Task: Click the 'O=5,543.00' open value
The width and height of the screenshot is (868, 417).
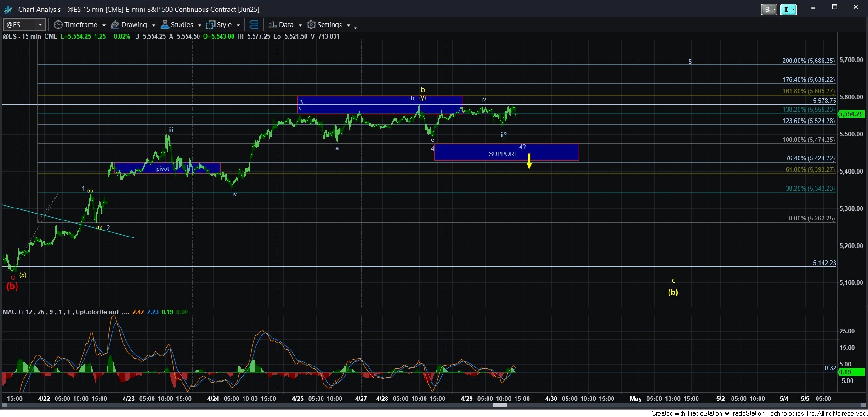Action: 219,36
